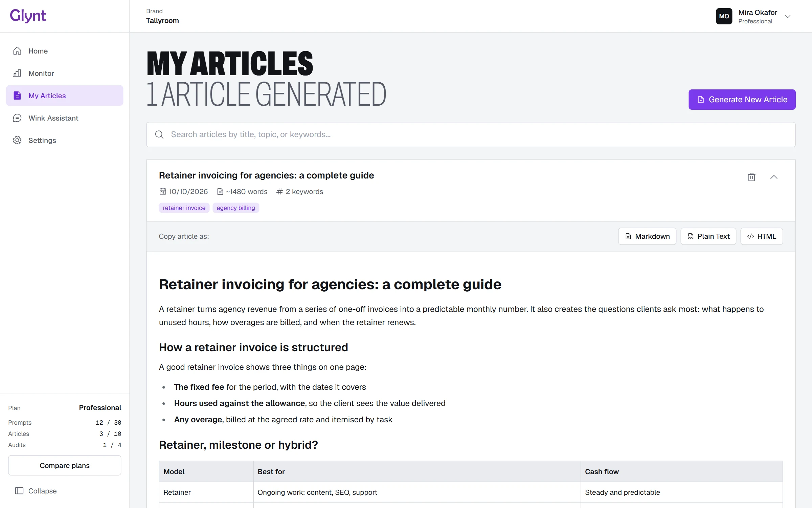This screenshot has height=508, width=812.
Task: Click the Settings gear icon
Action: 17,140
